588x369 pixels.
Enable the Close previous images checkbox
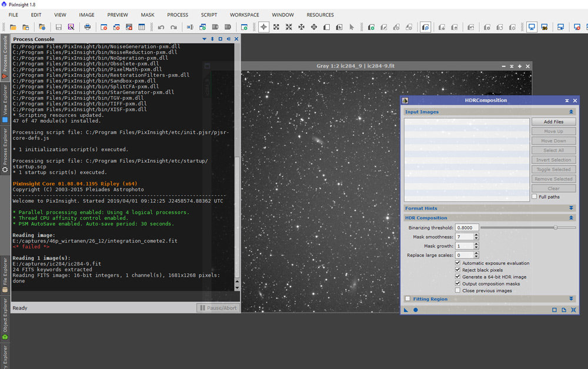(x=457, y=291)
